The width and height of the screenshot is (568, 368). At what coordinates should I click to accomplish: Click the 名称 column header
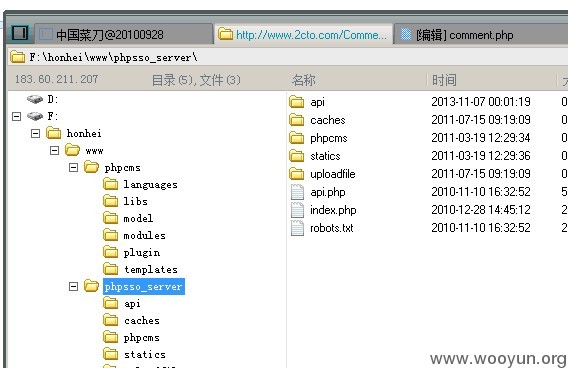pos(304,80)
